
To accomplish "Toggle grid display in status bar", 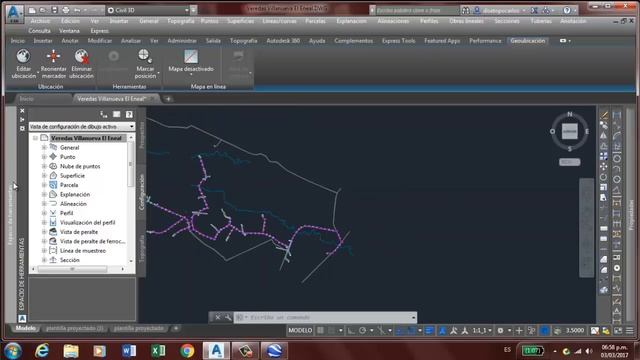I will pyautogui.click(x=321, y=331).
